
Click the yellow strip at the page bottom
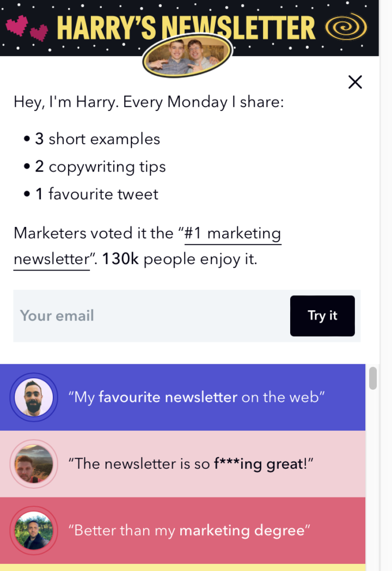(x=183, y=567)
